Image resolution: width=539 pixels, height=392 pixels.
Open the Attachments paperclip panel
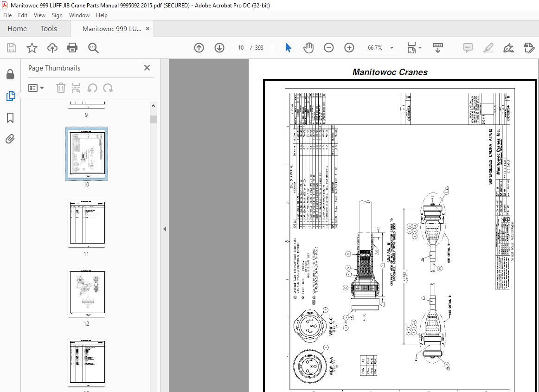(x=10, y=139)
